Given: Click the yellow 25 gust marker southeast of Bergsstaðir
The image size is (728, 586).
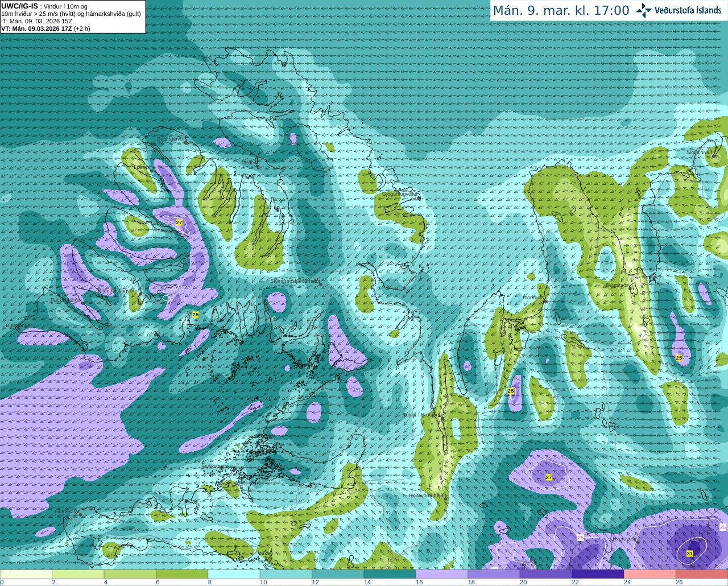Looking at the screenshot, I should 679,358.
